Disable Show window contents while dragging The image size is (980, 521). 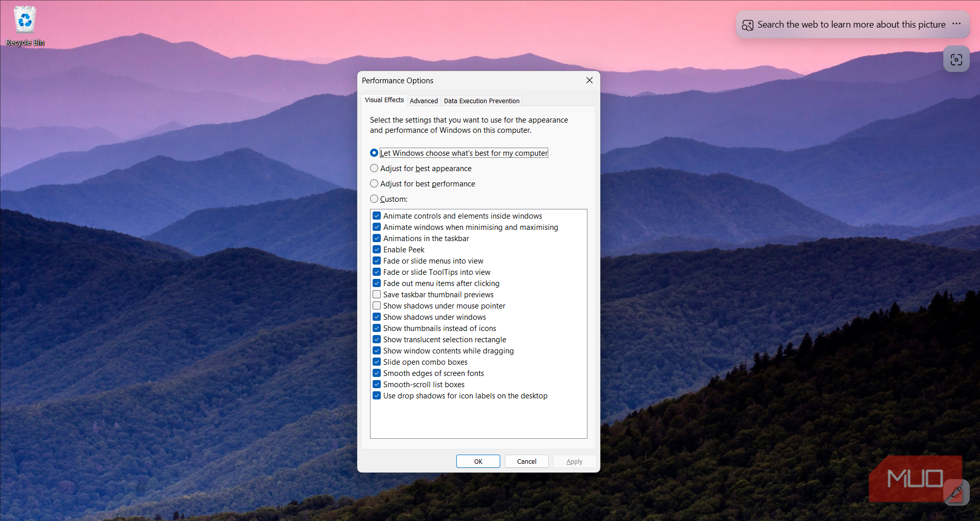click(377, 350)
